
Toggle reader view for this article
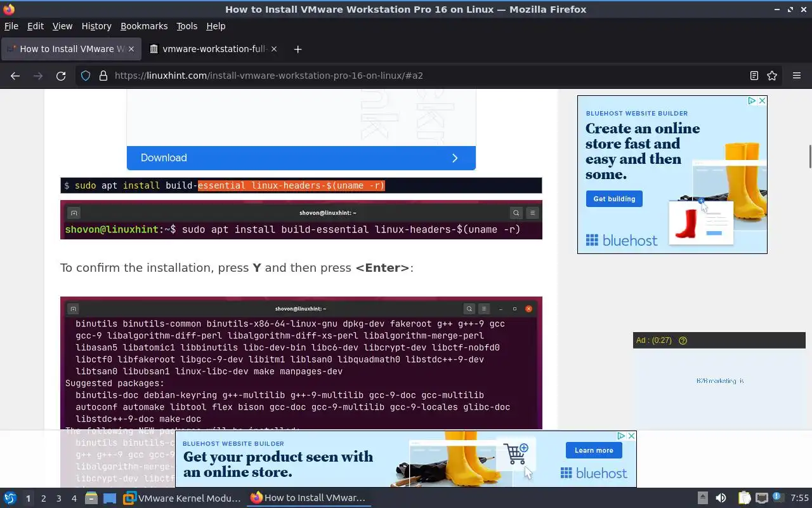(x=754, y=76)
